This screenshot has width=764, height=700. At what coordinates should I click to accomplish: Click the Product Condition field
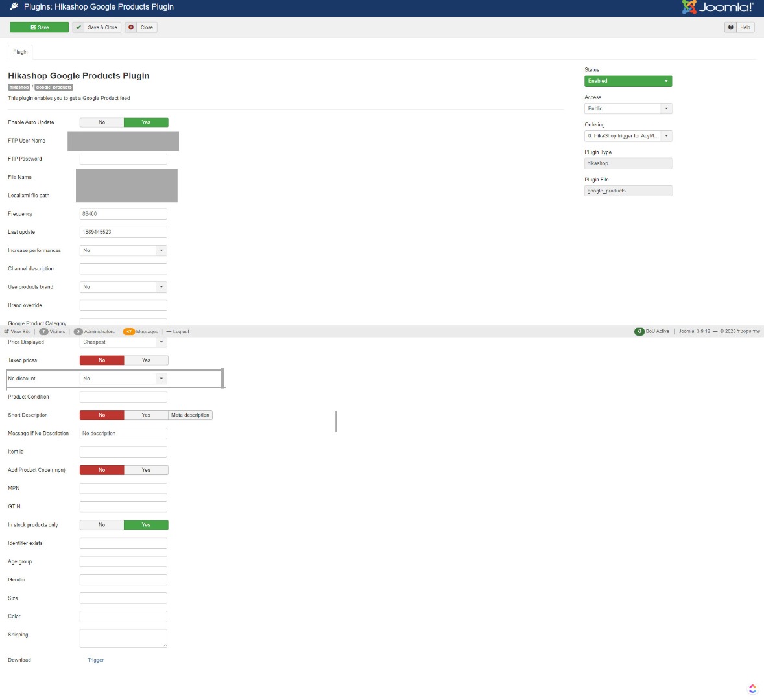[x=123, y=397]
